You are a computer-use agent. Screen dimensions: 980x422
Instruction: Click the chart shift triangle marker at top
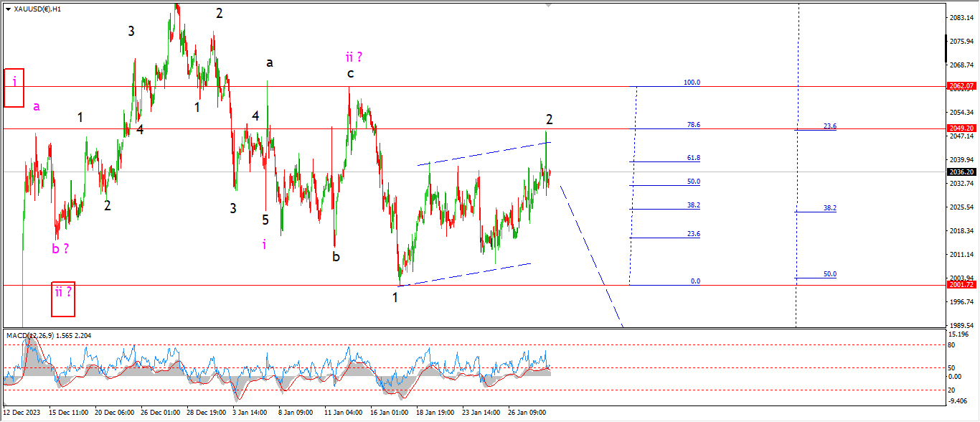coord(549,4)
